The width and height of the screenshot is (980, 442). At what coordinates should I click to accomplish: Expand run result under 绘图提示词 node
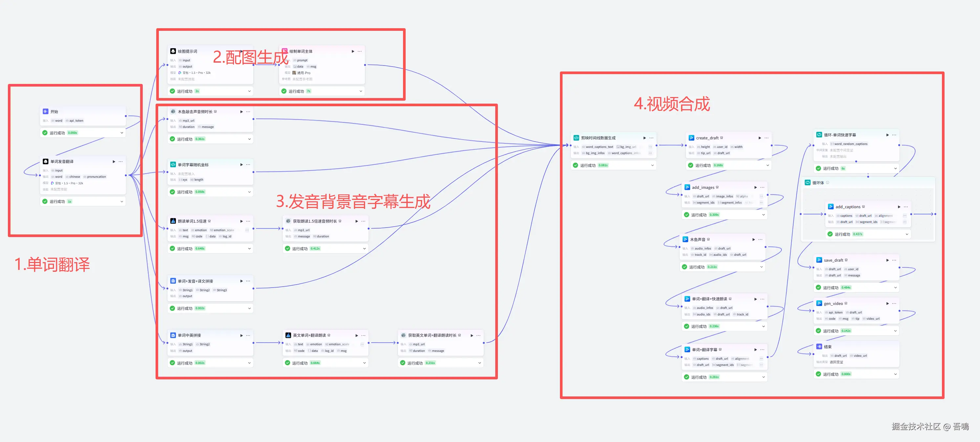tap(249, 91)
